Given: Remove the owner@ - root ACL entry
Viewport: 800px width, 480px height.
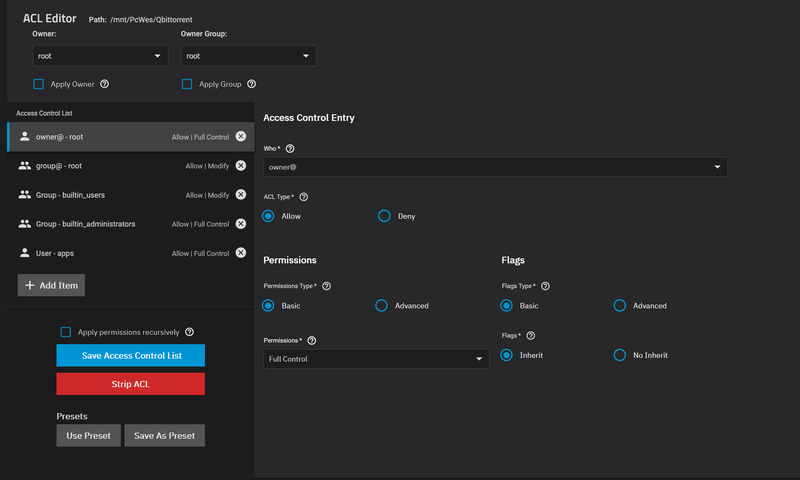Looking at the screenshot, I should click(241, 136).
